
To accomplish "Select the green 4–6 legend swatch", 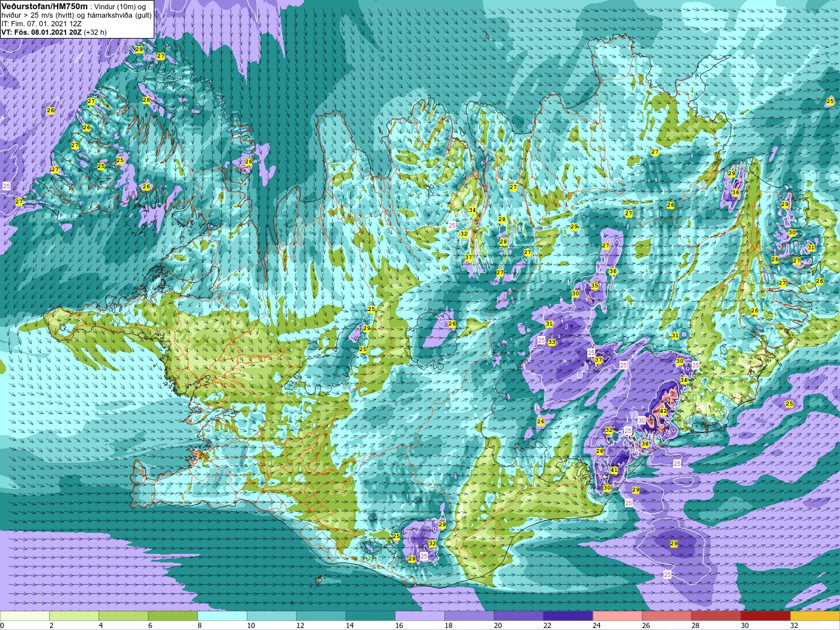I will click(123, 616).
